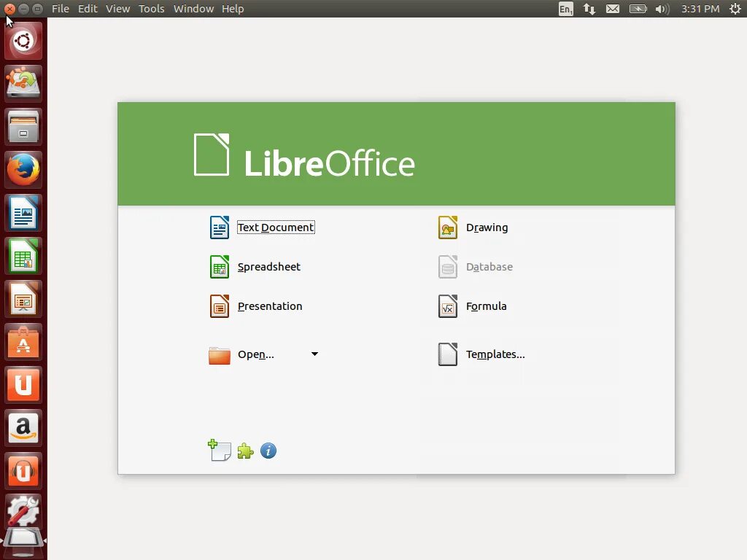Viewport: 747px width, 560px height.
Task: Open Amazon from the launcher
Action: 23,427
